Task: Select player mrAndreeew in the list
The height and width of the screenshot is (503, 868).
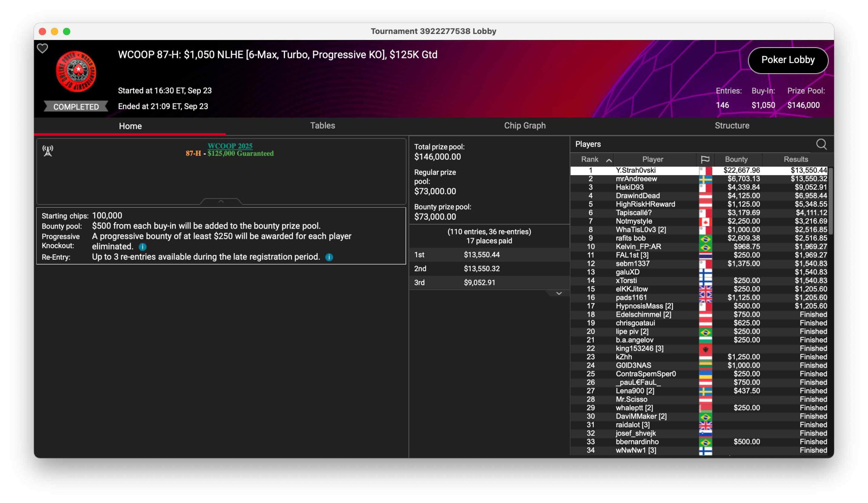Action: click(636, 179)
